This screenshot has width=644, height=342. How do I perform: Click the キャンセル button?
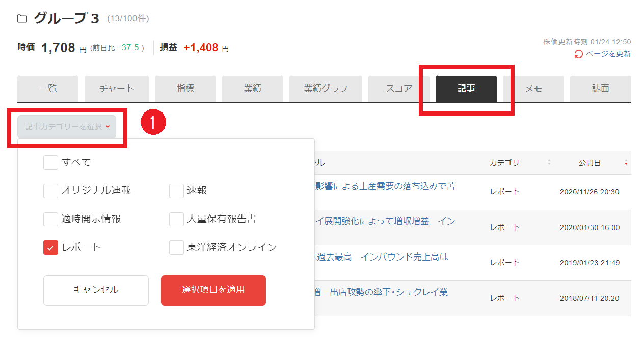(x=96, y=290)
